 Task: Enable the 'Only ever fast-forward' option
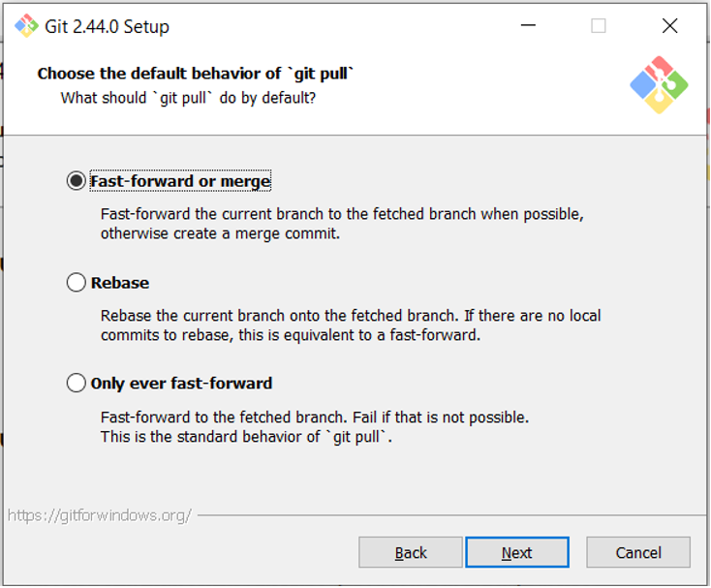[77, 384]
